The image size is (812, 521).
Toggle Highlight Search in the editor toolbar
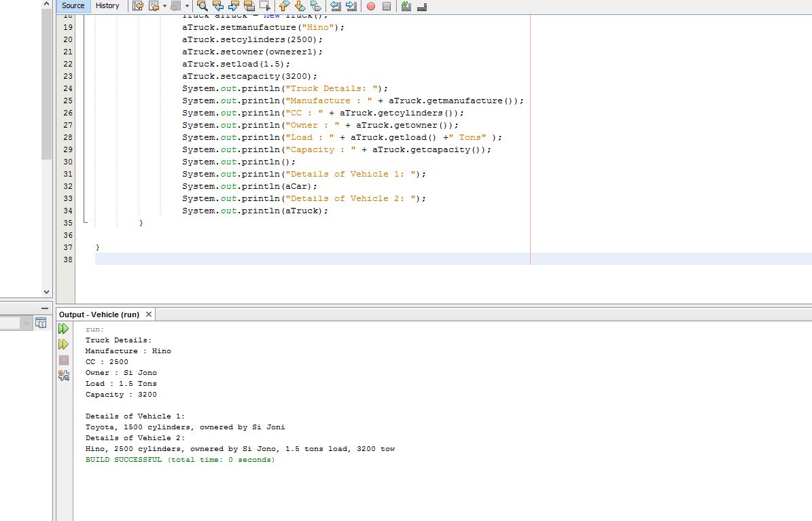click(x=249, y=6)
